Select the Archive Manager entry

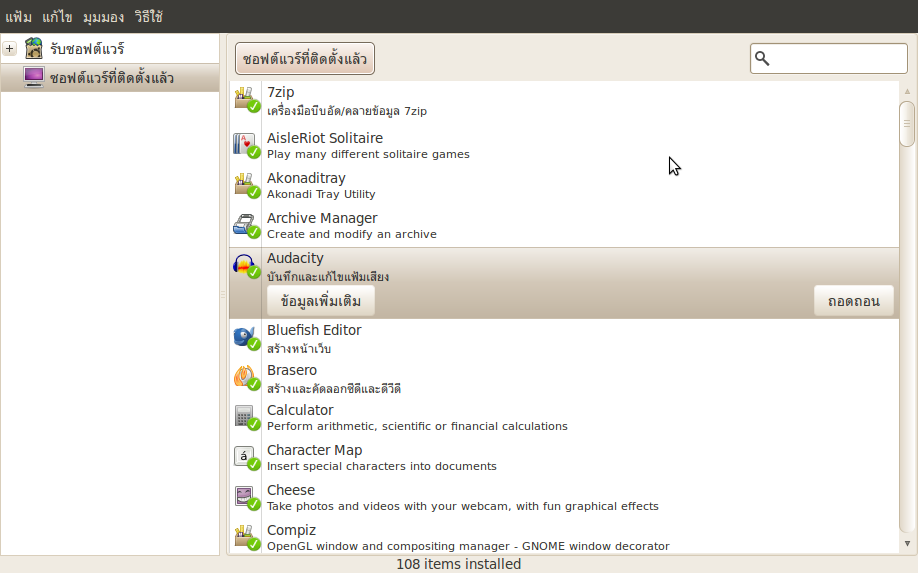click(x=564, y=225)
